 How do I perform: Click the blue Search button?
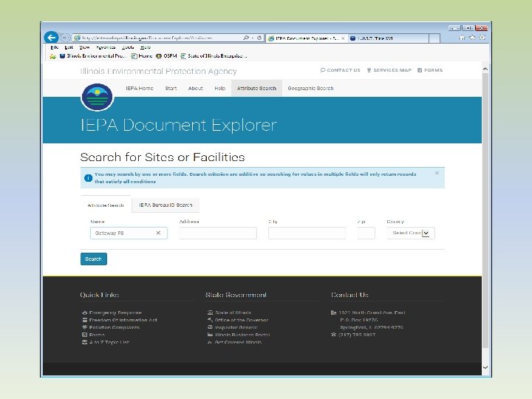click(x=94, y=259)
